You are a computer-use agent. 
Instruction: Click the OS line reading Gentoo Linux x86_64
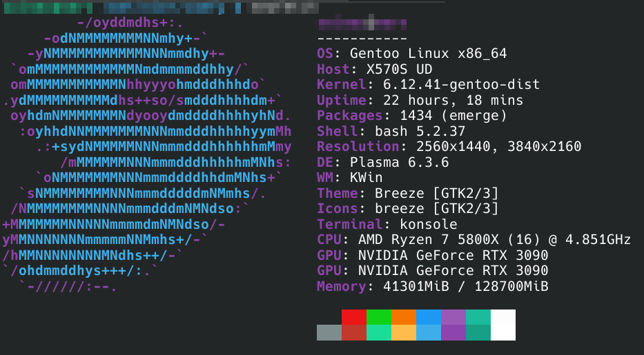tap(412, 54)
